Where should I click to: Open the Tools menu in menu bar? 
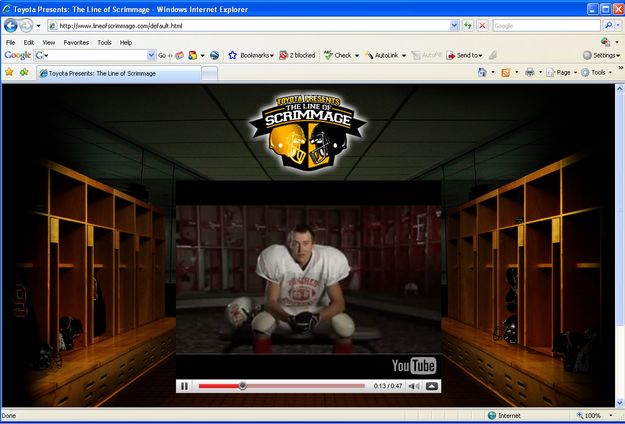[x=104, y=42]
